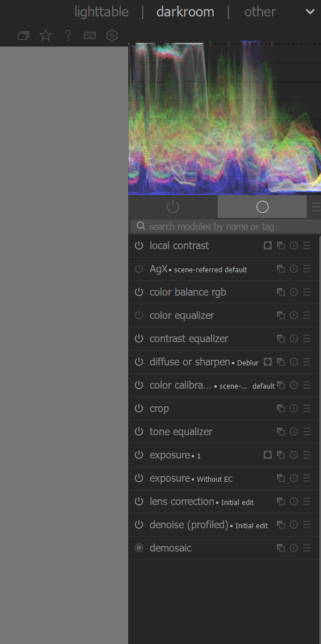Reset AgX module parameters
The image size is (321, 644).
click(294, 269)
